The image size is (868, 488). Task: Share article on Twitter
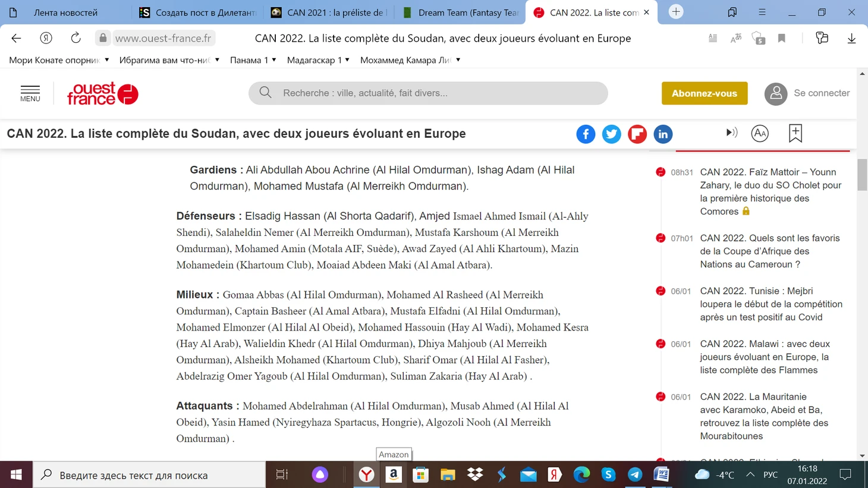pyautogui.click(x=611, y=134)
